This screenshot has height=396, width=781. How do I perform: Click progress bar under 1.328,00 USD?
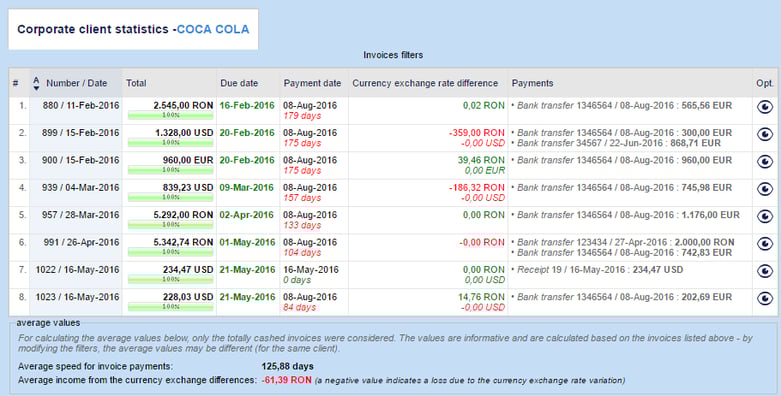pyautogui.click(x=170, y=143)
